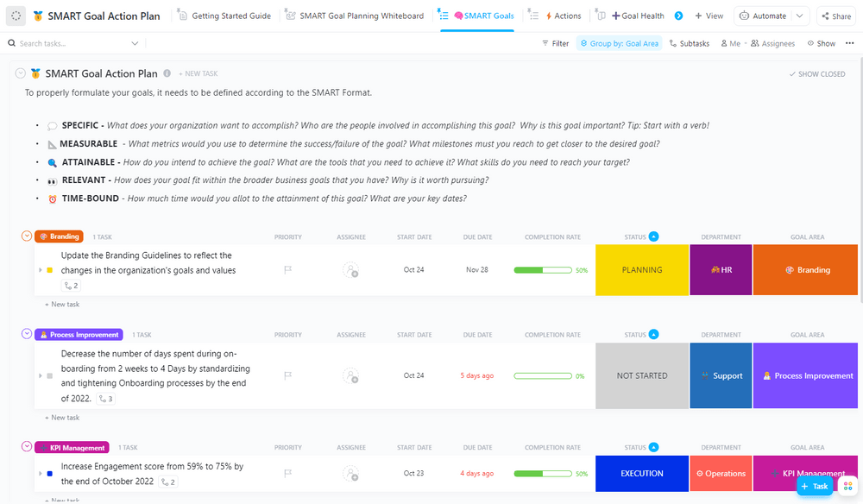The image size is (863, 504).
Task: Click status square of Engagement score task
Action: click(50, 474)
